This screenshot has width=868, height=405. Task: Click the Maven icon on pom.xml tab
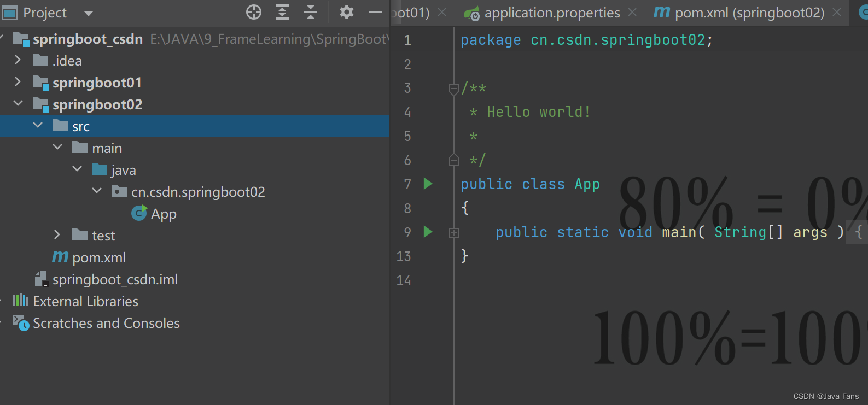point(662,11)
